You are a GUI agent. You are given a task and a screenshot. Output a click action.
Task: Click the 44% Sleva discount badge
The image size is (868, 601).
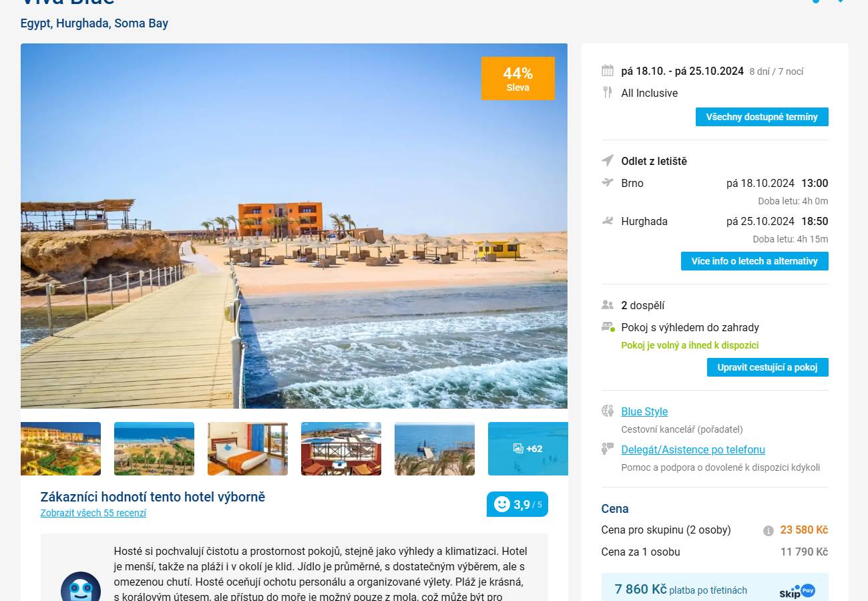point(518,79)
